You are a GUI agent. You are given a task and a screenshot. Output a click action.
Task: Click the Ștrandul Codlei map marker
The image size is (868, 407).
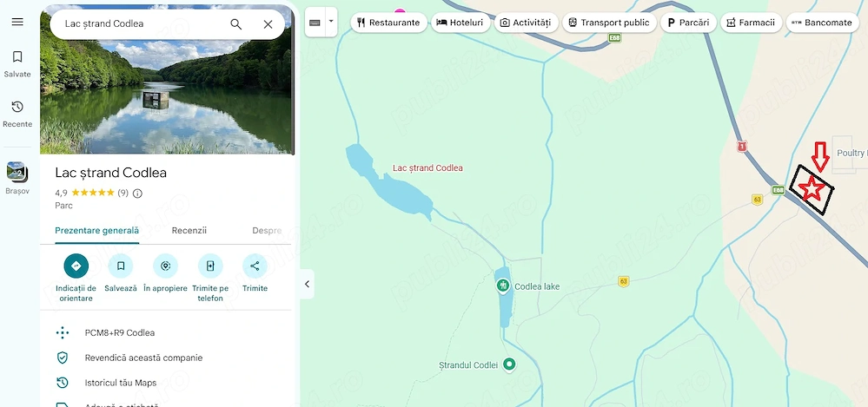tap(510, 364)
